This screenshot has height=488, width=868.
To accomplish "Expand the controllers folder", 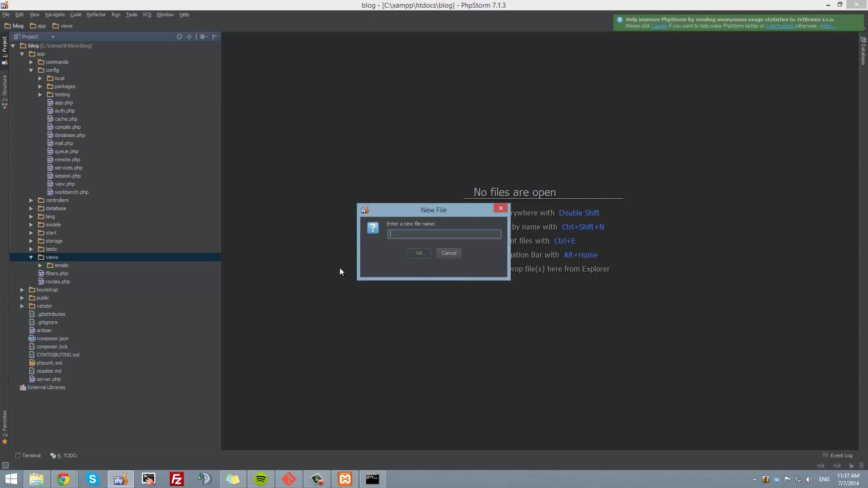I will (x=31, y=200).
